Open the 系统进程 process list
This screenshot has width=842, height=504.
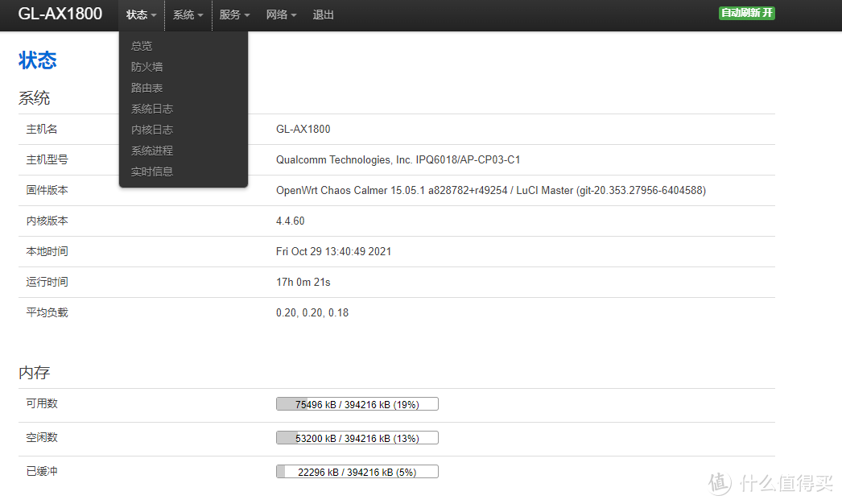[x=151, y=150]
